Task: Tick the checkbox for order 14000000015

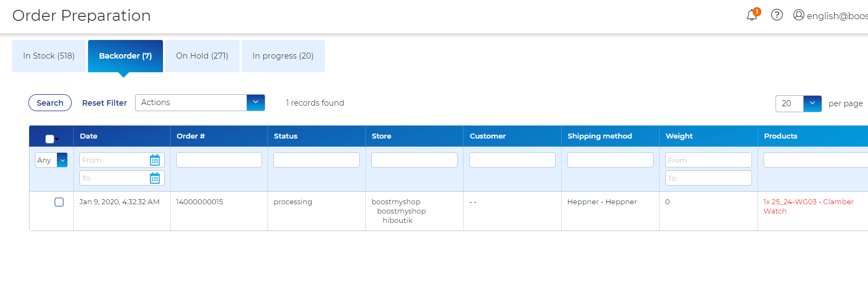Action: click(59, 202)
